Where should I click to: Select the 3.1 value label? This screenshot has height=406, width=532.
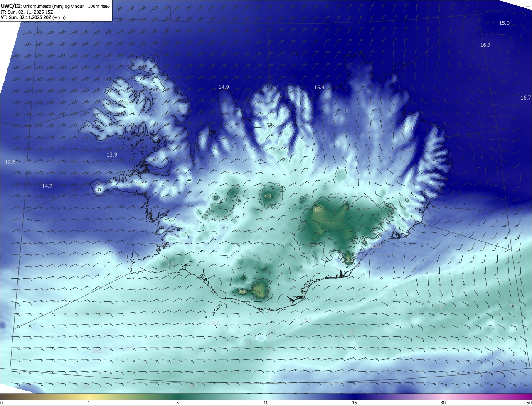pos(242,292)
